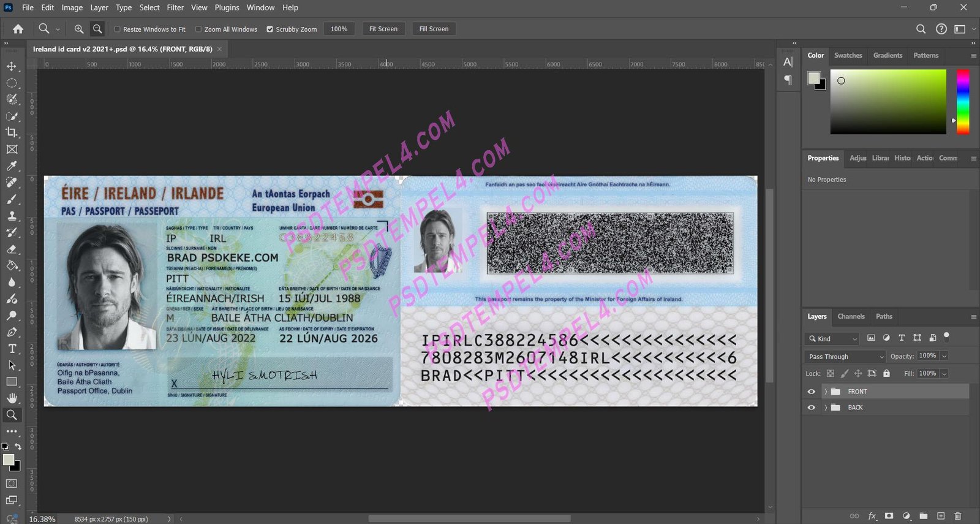Click the Zoom Out magnifier icon
Screen dimensions: 980x524
coord(97,29)
